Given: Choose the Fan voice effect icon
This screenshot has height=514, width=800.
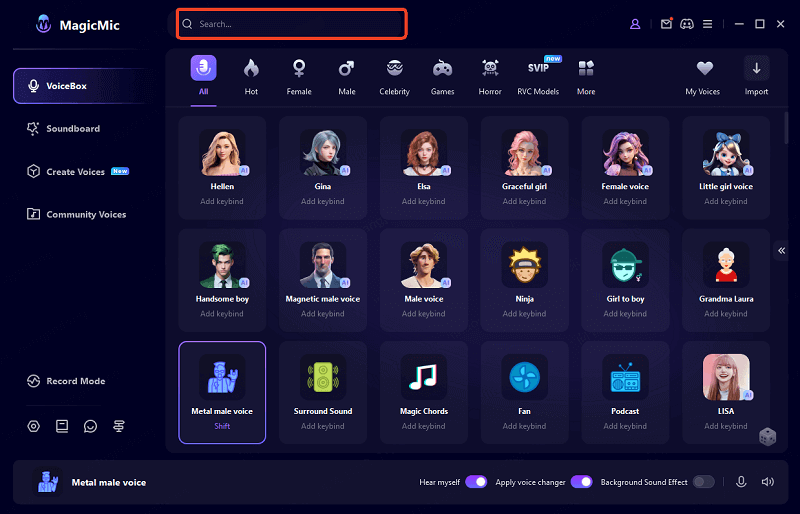Looking at the screenshot, I should click(524, 377).
